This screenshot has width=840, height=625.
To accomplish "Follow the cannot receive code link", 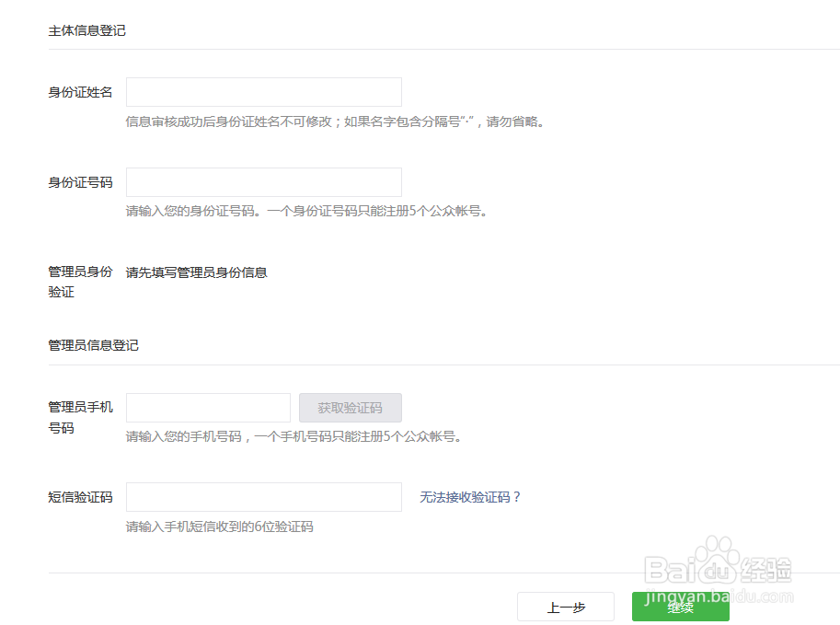I will [468, 497].
